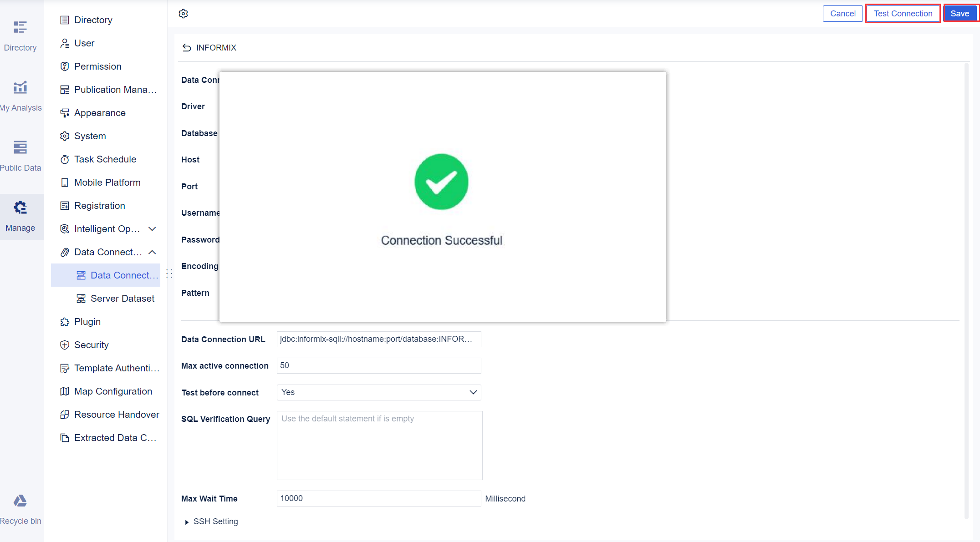Open Registration menu entry
The height and width of the screenshot is (542, 980).
pyautogui.click(x=106, y=206)
